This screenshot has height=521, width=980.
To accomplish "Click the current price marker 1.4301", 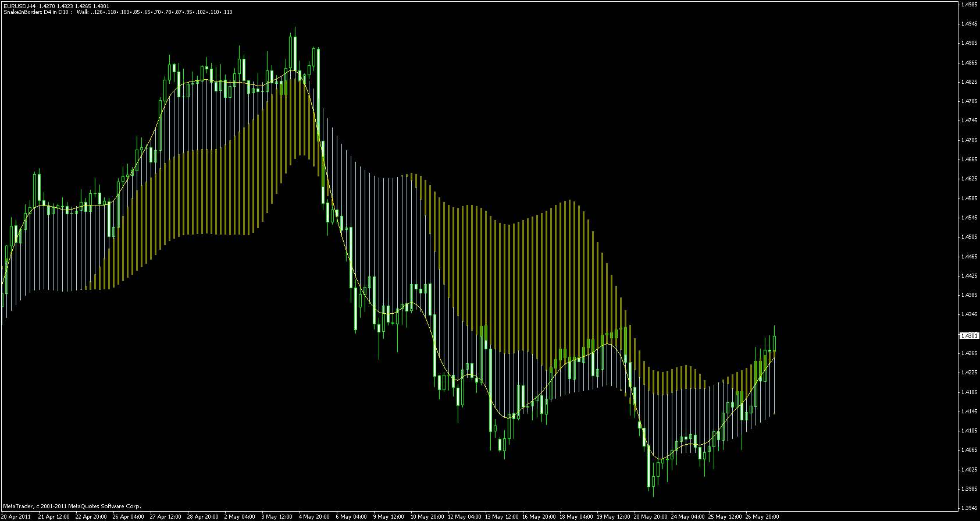I will pos(969,335).
